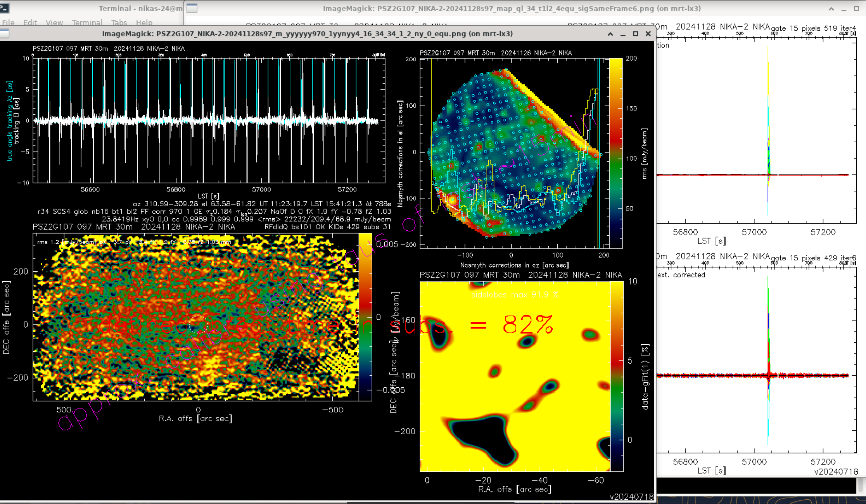The image size is (866, 504).
Task: Open the terminal's Help menu
Action: pyautogui.click(x=144, y=22)
